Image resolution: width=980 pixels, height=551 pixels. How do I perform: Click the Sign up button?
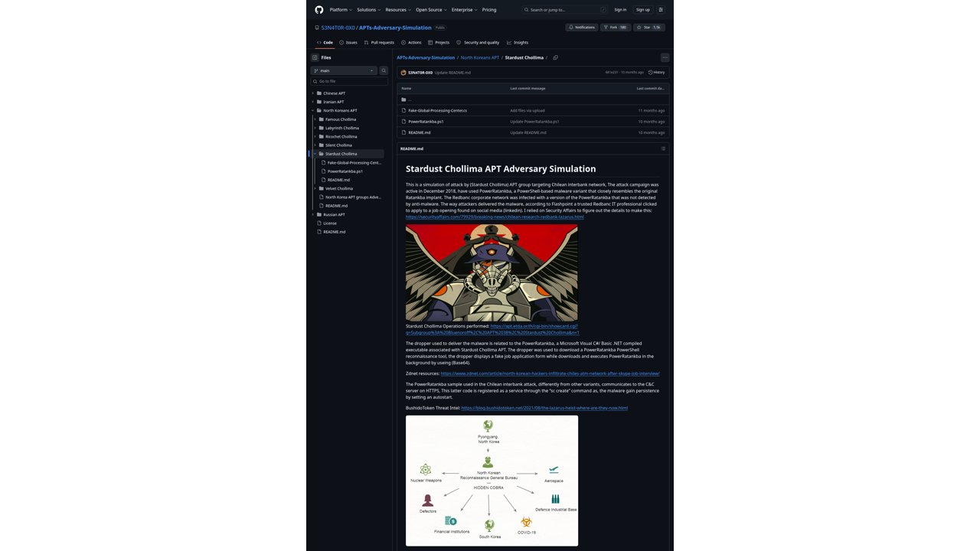(643, 10)
